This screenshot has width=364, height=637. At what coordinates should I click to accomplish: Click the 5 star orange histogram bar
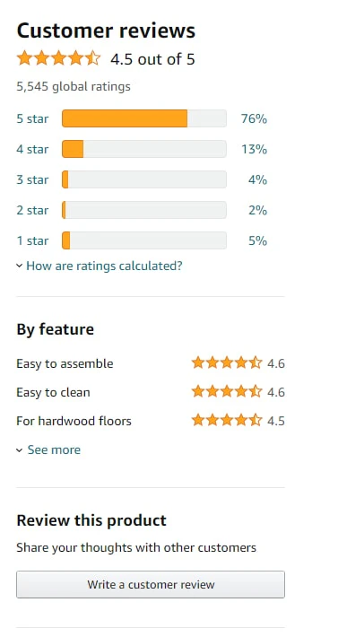pos(144,118)
